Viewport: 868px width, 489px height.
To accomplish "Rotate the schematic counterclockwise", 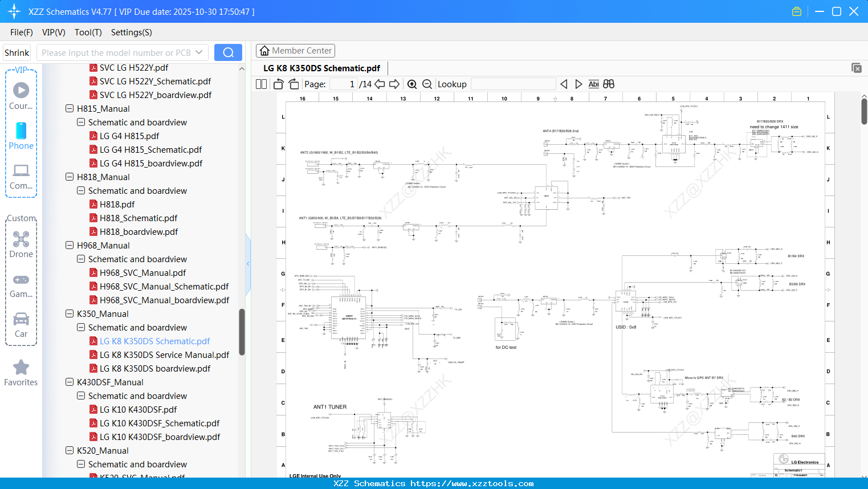I will point(278,84).
